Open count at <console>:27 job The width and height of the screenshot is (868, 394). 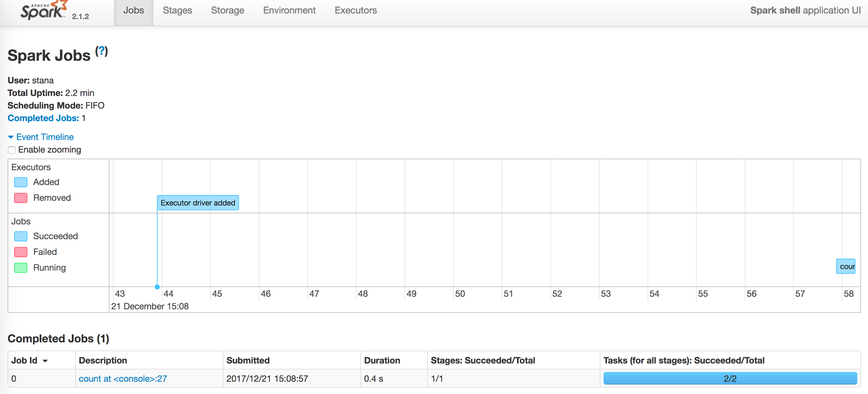pyautogui.click(x=123, y=379)
